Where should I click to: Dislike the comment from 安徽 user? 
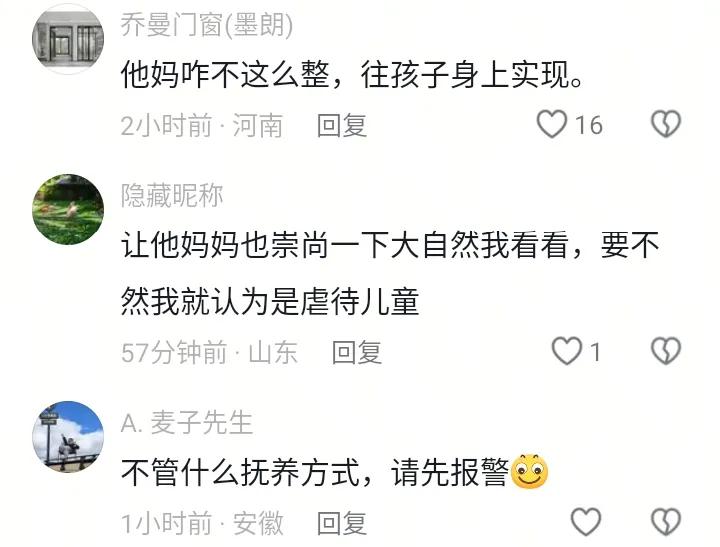click(x=666, y=522)
